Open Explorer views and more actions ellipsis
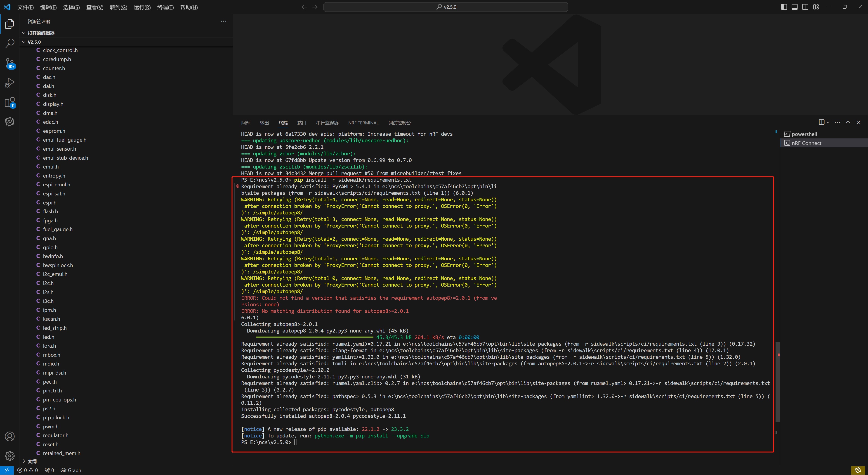This screenshot has height=475, width=868. coord(223,21)
